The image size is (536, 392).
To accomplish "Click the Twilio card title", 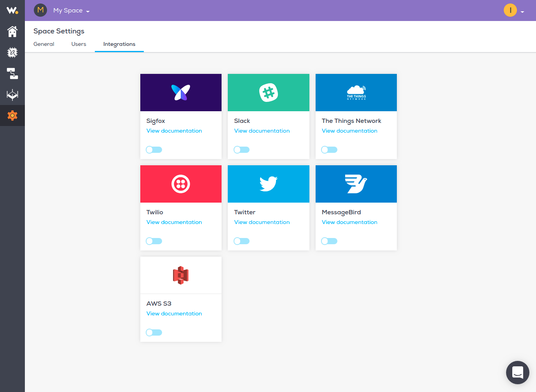I will pyautogui.click(x=155, y=212).
